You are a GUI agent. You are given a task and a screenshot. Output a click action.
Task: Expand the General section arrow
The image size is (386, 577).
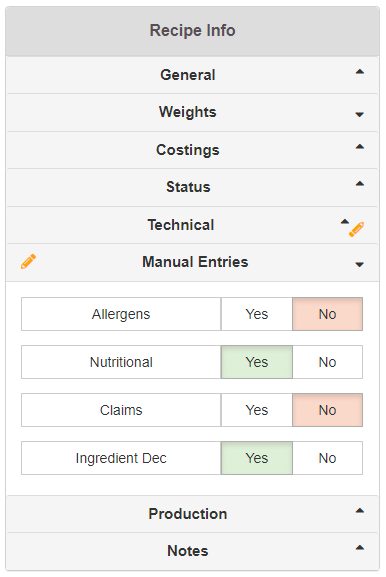[360, 72]
